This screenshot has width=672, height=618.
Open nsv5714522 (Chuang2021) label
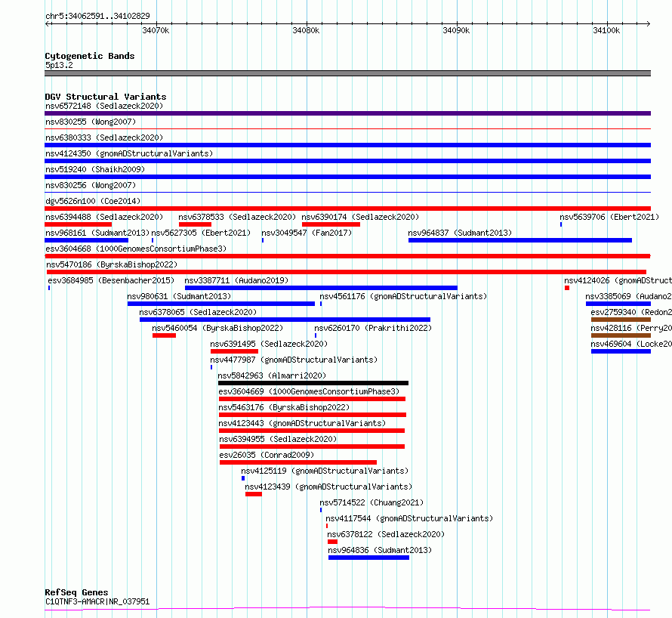(x=371, y=502)
